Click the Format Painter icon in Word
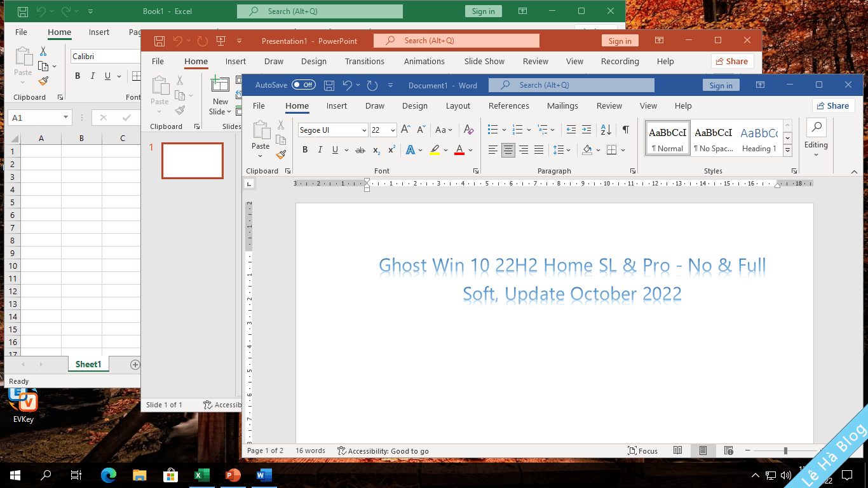Viewport: 868px width, 488px height. click(x=281, y=154)
